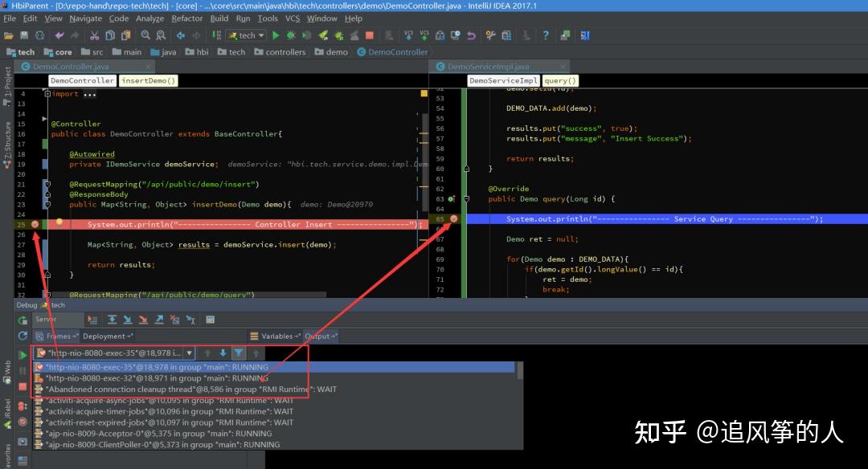Click the Force Step Into red icon
868x469 pixels.
coord(143,320)
